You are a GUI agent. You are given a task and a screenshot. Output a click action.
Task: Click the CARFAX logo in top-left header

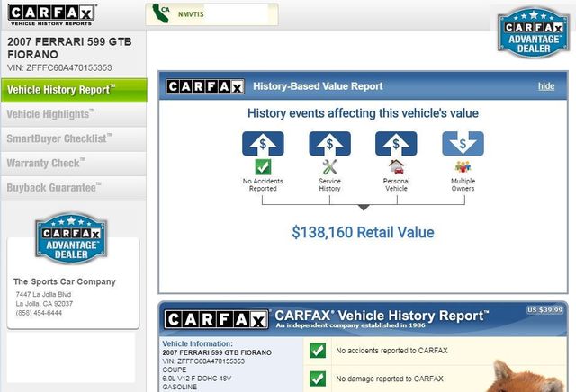52,15
